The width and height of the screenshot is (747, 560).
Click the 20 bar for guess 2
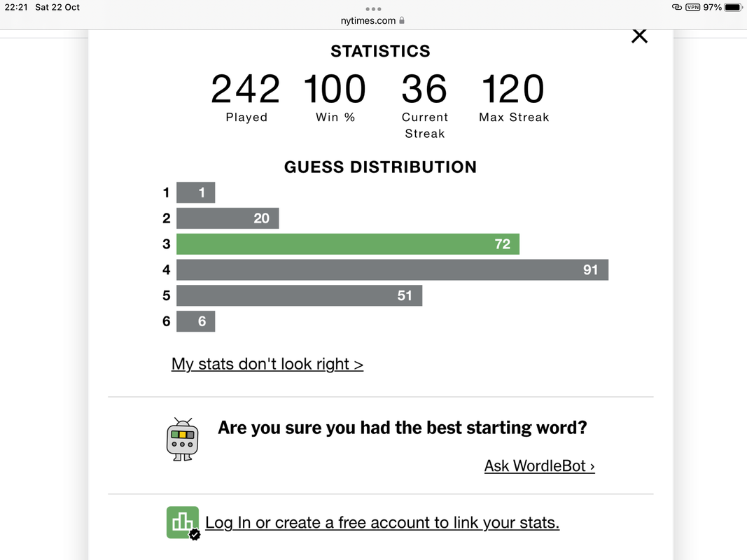click(x=228, y=218)
